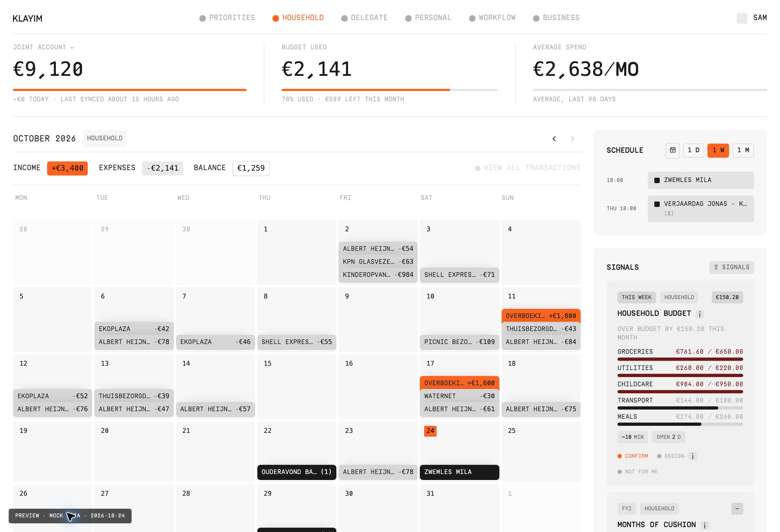
Task: Open the Kinderopvang -€984 transaction
Action: click(378, 275)
